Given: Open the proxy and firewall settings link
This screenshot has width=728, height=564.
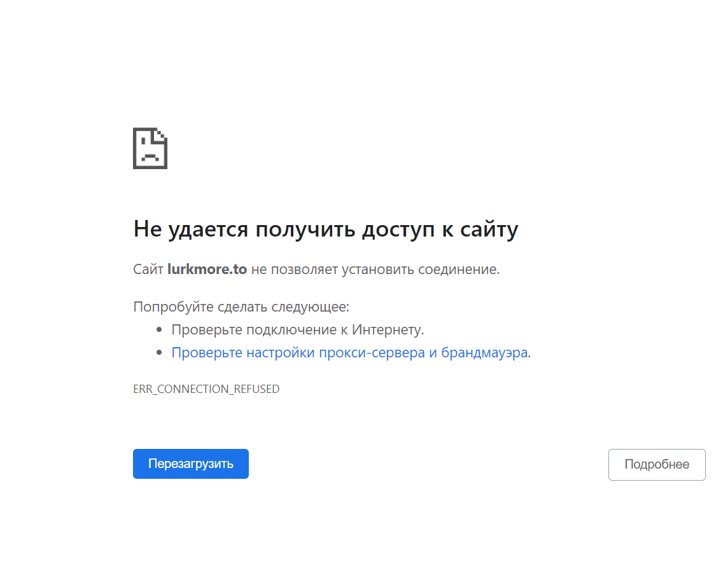Looking at the screenshot, I should 349,352.
